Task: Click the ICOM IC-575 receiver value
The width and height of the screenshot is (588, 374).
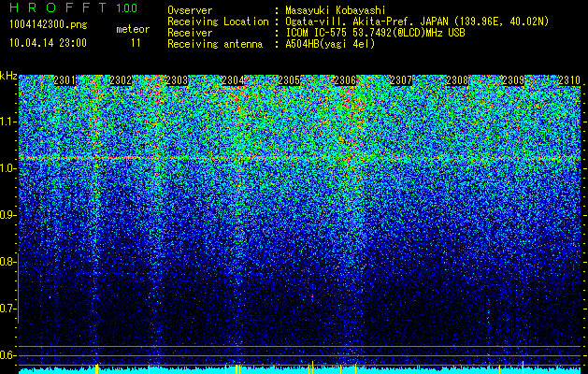Action: click(x=376, y=33)
